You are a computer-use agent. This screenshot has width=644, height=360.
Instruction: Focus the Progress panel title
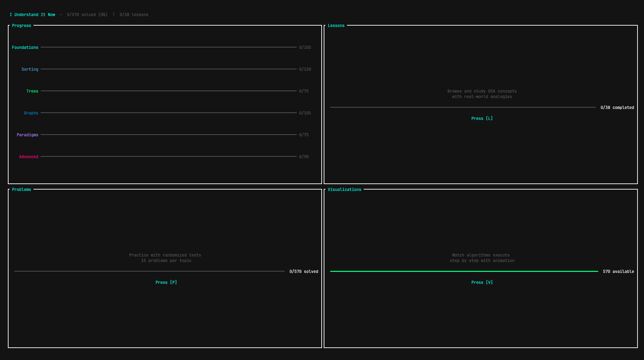[x=21, y=26]
